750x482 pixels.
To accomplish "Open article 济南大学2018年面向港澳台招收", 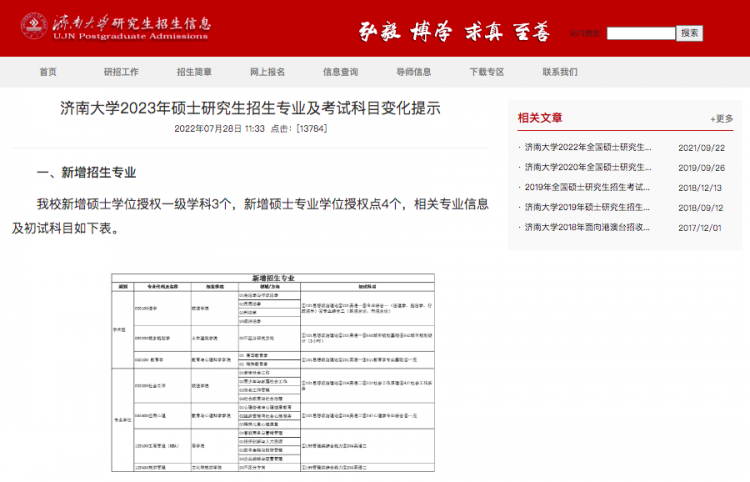I will [587, 228].
